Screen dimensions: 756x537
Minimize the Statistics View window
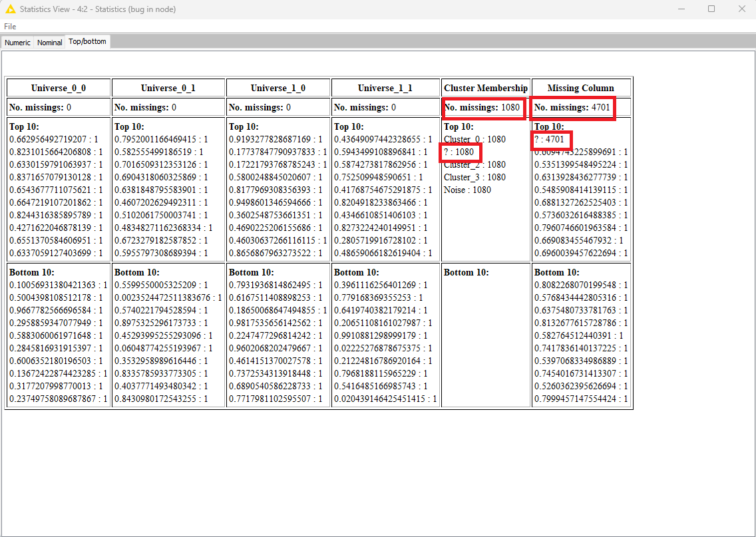(x=681, y=9)
